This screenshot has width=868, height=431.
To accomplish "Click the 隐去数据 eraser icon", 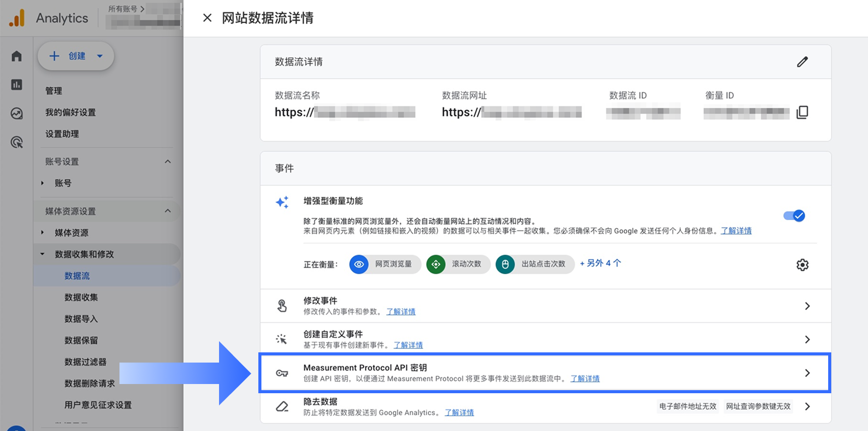I will [x=282, y=406].
